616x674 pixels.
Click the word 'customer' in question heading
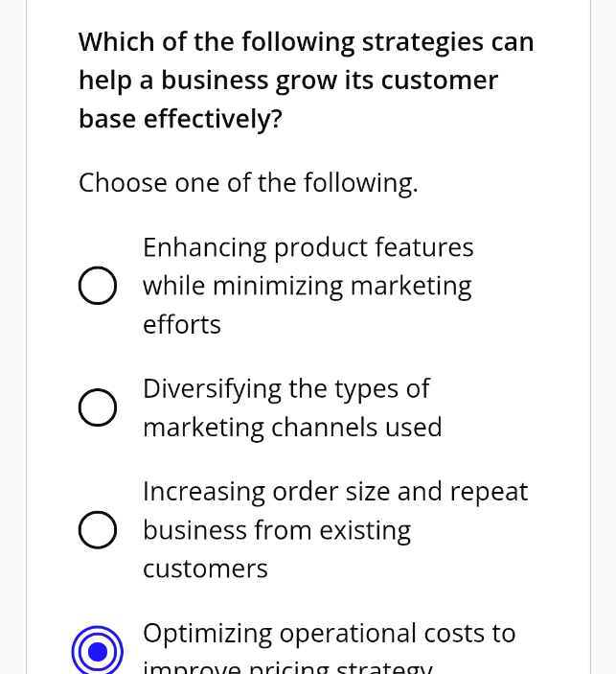(x=440, y=81)
